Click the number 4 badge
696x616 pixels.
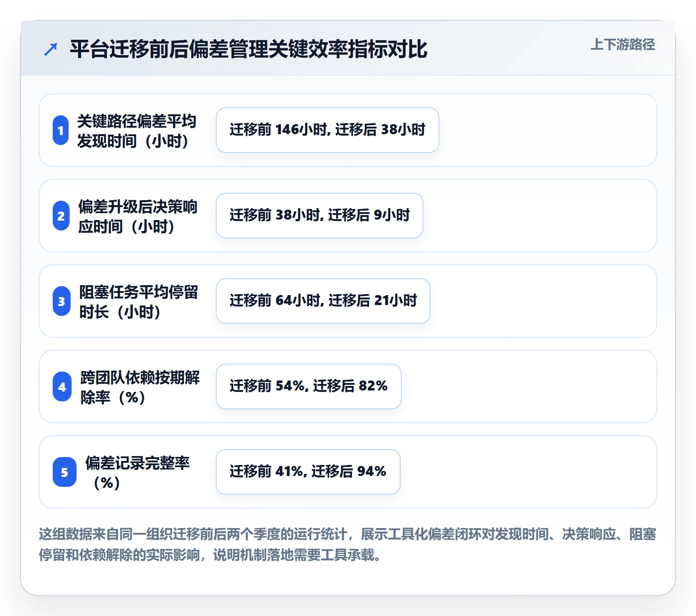point(62,386)
